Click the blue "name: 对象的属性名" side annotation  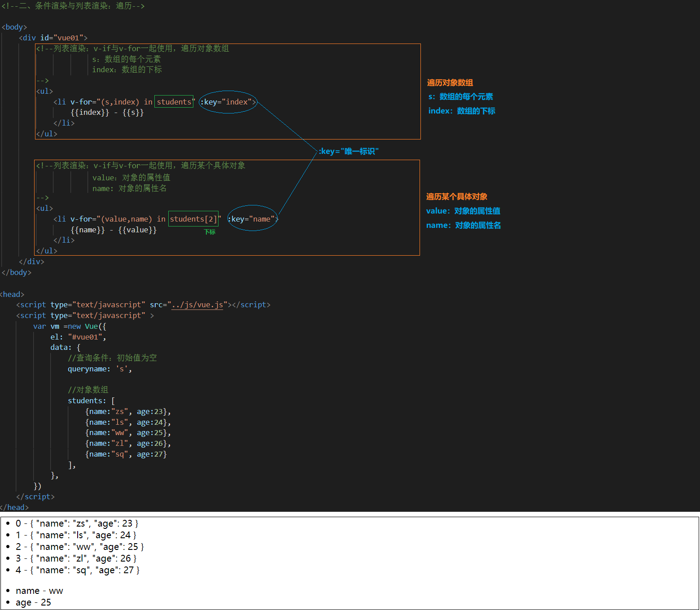pyautogui.click(x=463, y=226)
